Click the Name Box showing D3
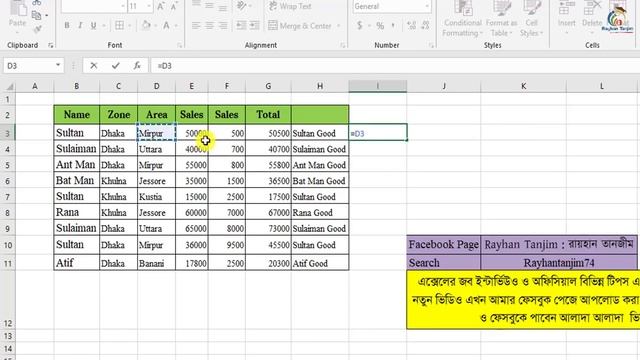Screen dimensions: 640x360 click(29, 66)
